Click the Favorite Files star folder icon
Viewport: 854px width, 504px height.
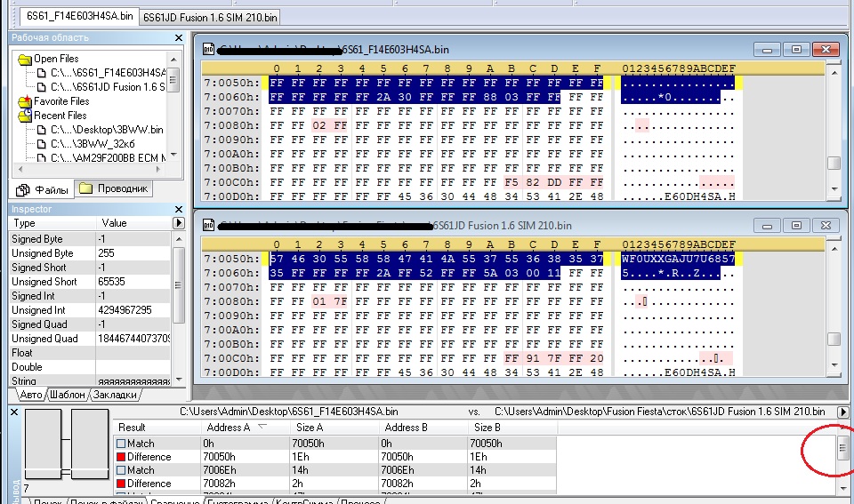tap(25, 101)
